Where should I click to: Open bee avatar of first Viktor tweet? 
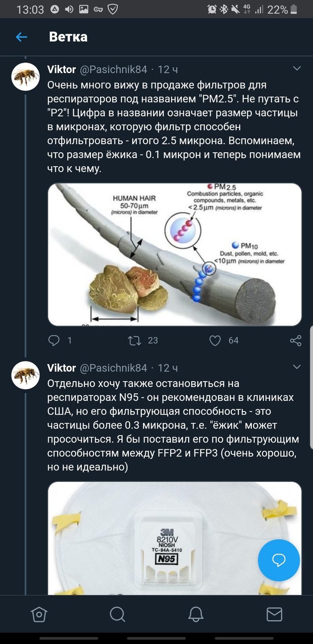pyautogui.click(x=25, y=77)
